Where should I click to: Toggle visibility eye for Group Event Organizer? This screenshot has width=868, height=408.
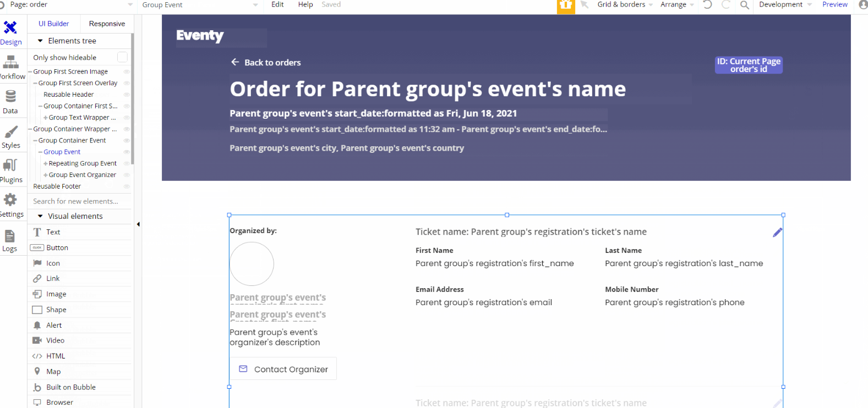tap(127, 175)
